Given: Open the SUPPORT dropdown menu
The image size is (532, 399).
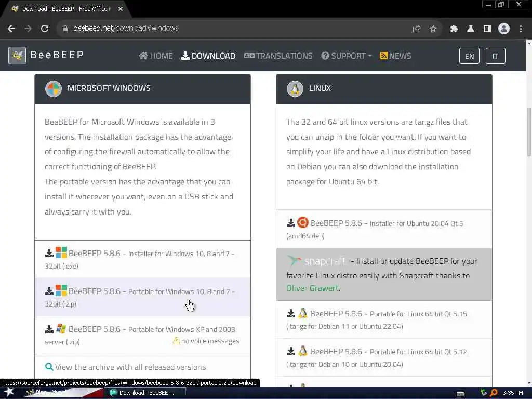Looking at the screenshot, I should 347,56.
